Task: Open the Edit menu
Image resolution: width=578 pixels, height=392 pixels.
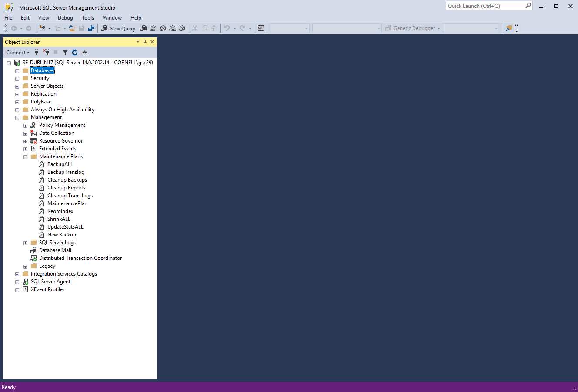Action: click(x=25, y=18)
